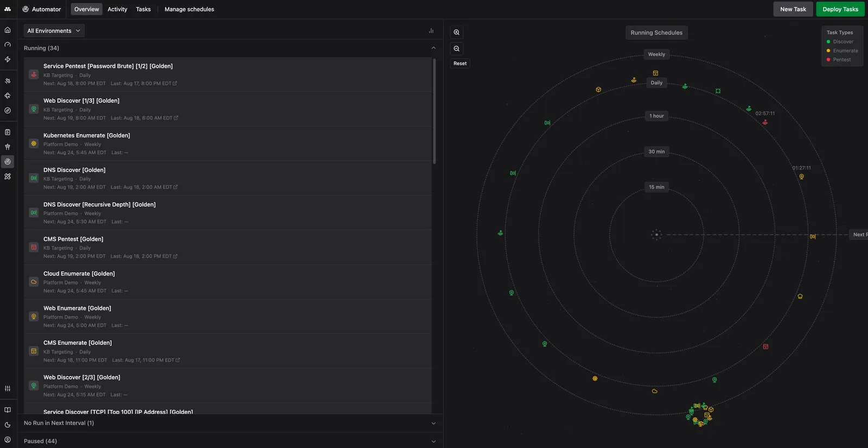Toggle Discover task type in the legend

(840, 42)
